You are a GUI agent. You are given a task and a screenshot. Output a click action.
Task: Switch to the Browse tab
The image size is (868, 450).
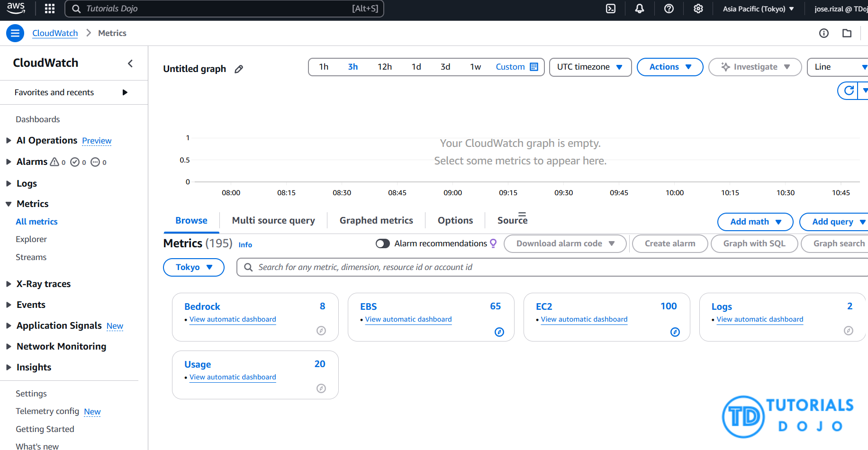coord(191,220)
